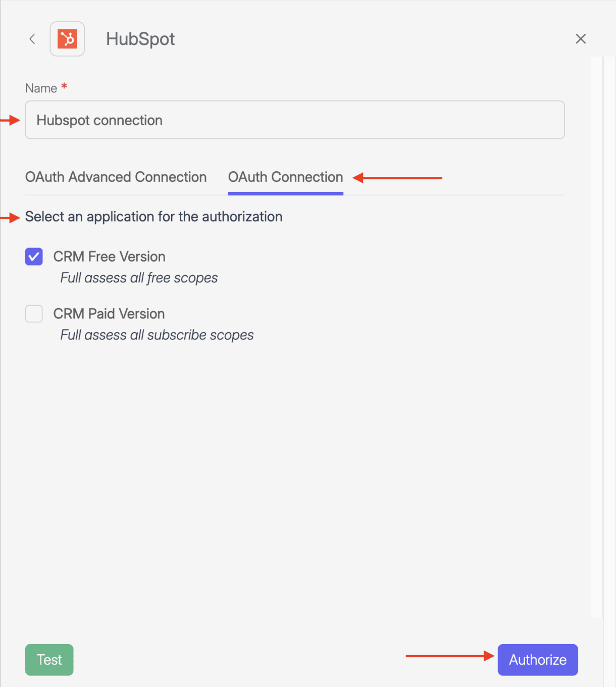Click the "Select an application for the authorization" heading
Screen dimensions: 616x687
click(x=153, y=217)
